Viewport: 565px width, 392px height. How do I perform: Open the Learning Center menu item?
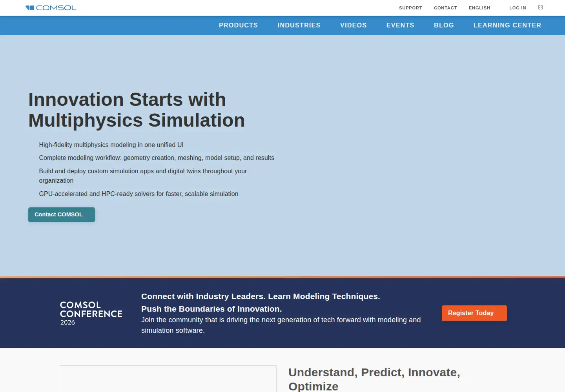click(507, 25)
